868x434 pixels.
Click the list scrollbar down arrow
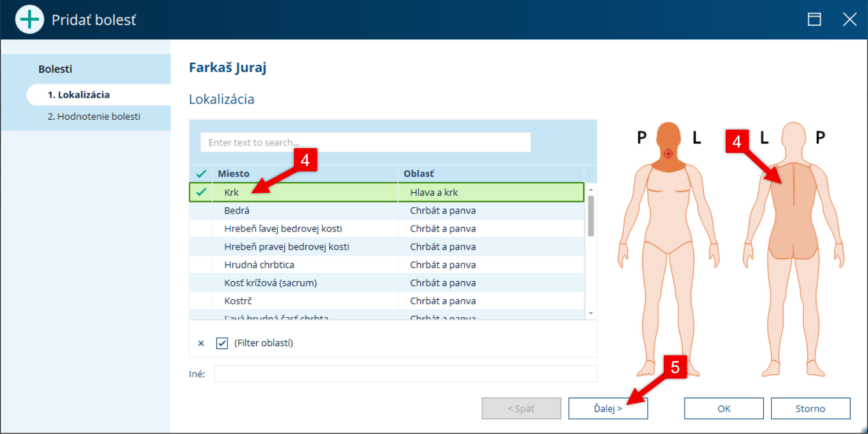click(591, 313)
